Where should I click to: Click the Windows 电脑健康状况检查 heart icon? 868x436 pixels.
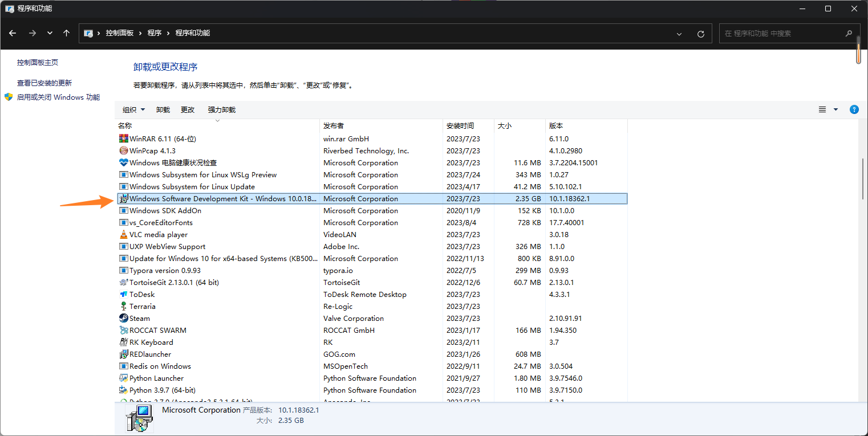click(124, 162)
